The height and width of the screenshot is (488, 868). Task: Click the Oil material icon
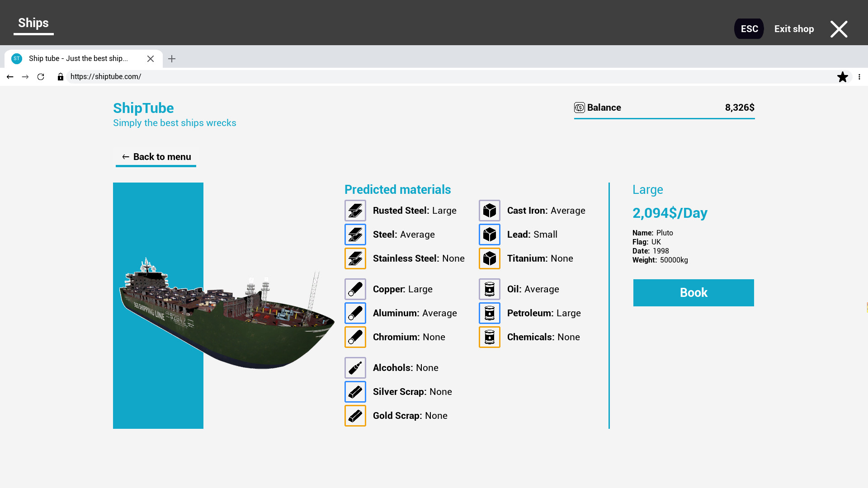click(490, 289)
